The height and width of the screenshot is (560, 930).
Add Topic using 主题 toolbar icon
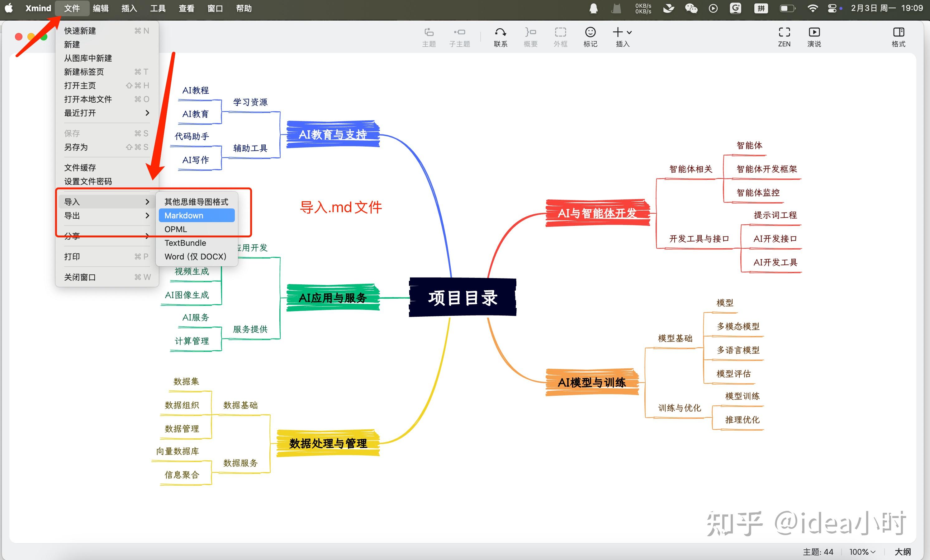point(429,32)
